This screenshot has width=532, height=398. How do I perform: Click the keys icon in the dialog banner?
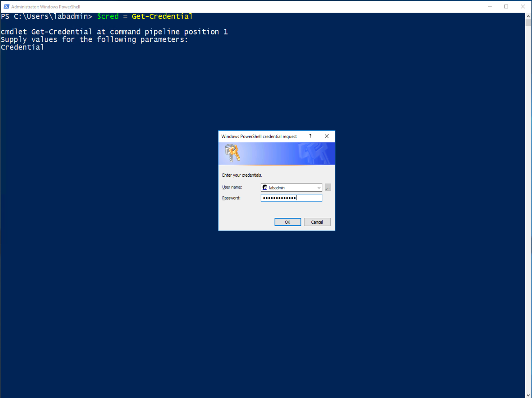(232, 153)
